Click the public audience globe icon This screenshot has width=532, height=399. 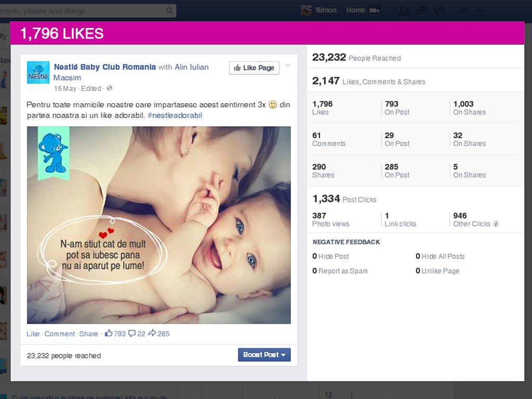click(x=109, y=88)
